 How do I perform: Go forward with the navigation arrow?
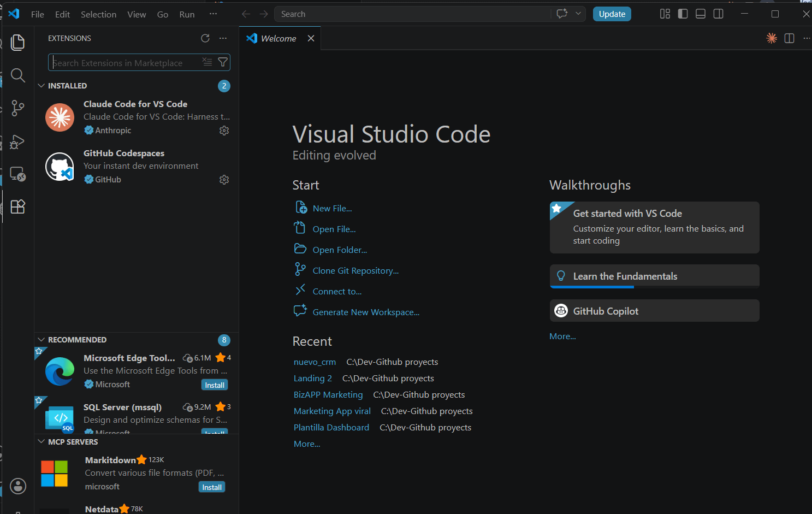264,14
